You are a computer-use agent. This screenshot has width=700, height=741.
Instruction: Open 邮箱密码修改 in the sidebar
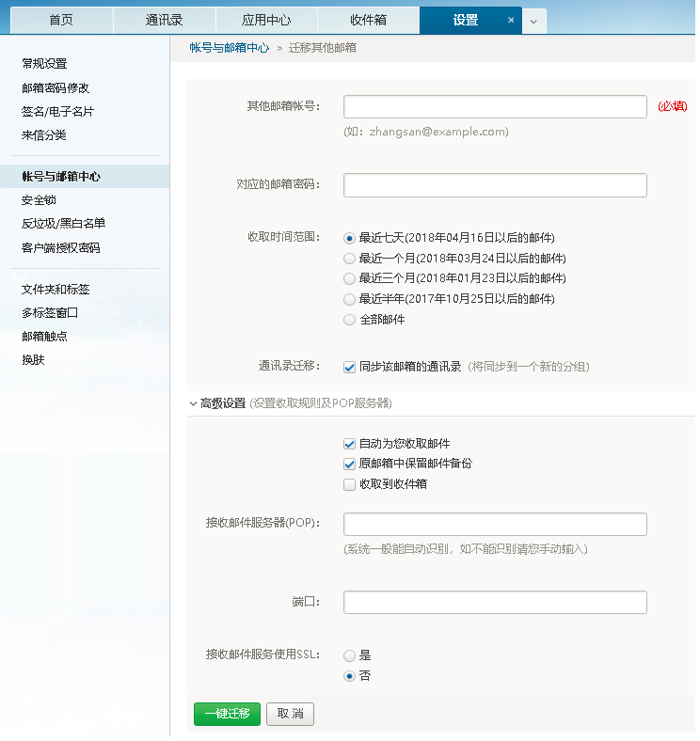(56, 87)
